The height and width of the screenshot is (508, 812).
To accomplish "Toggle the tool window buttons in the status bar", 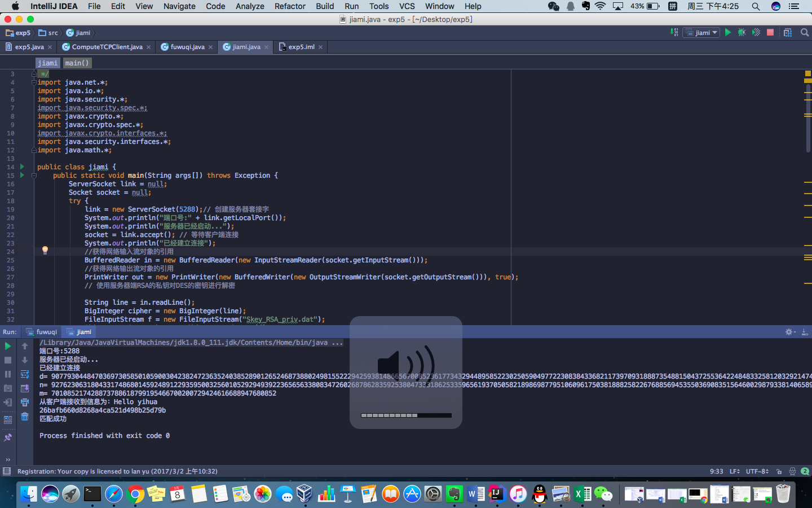I will pyautogui.click(x=7, y=471).
